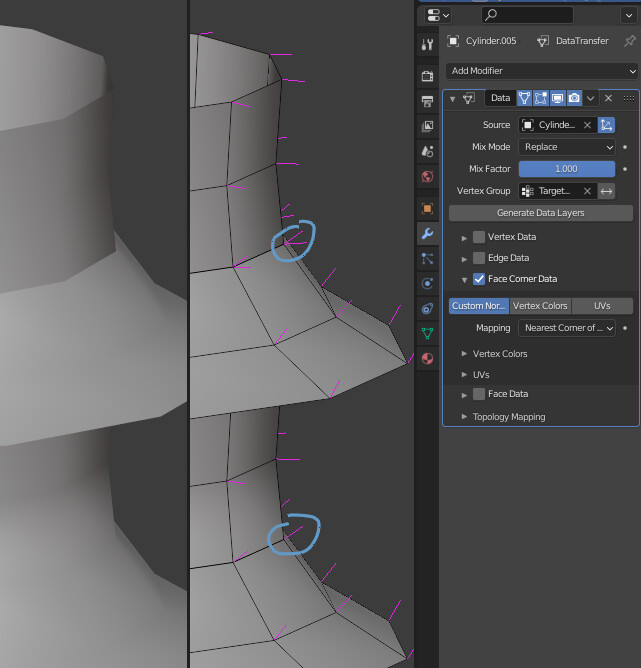641x668 pixels.
Task: Click the pin icon beside DataTransfer
Action: pos(630,41)
